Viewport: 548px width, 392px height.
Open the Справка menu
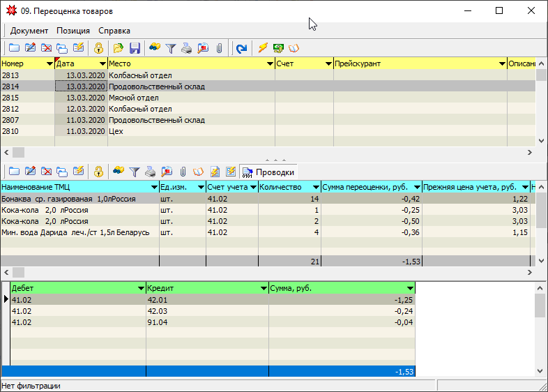(x=114, y=31)
